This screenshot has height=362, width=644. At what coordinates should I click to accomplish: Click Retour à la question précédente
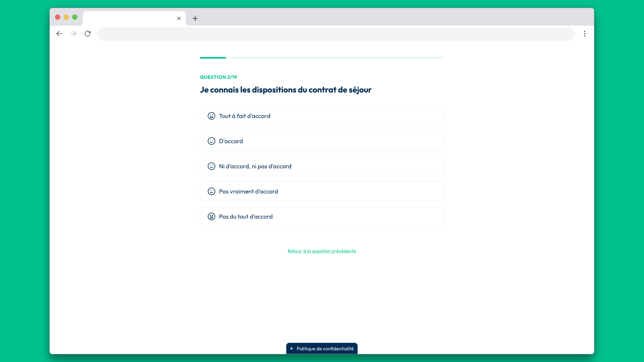coord(322,251)
